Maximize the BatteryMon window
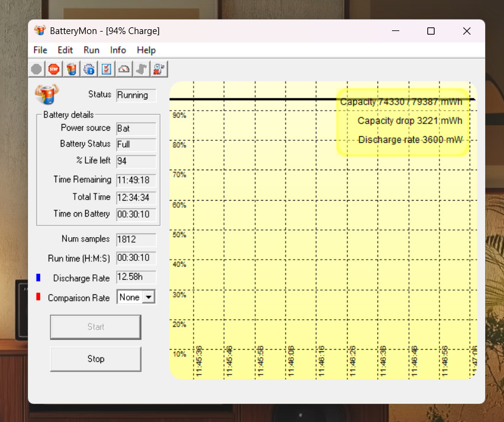 point(431,31)
